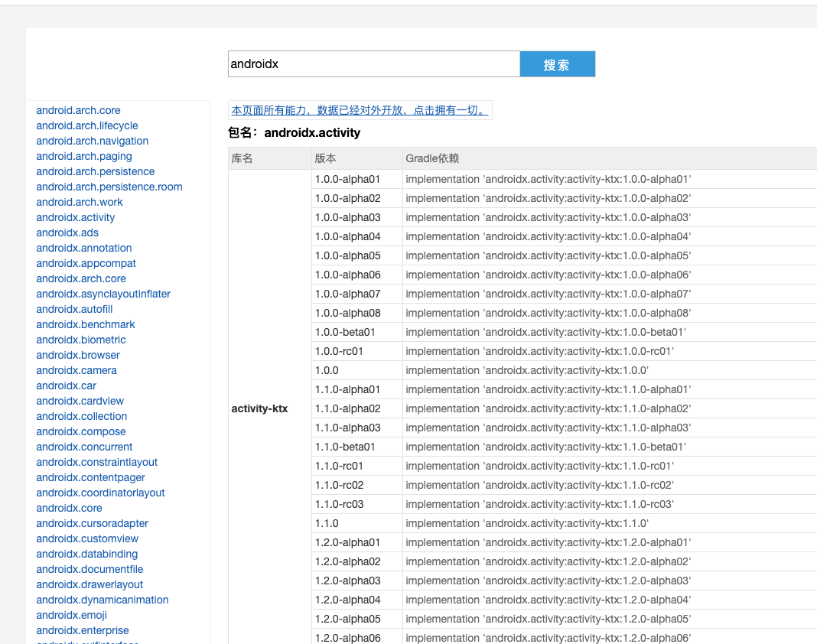Image resolution: width=817 pixels, height=644 pixels.
Task: Open android.arch.paging package link
Action: coord(84,156)
